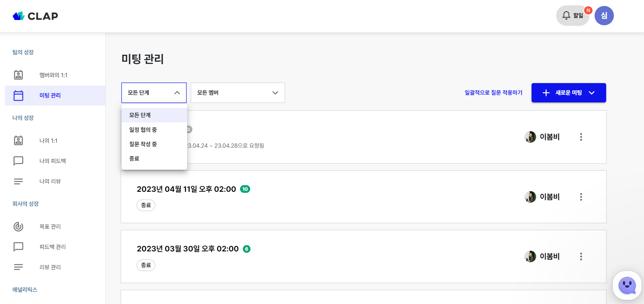Viewport: 644px width, 304px height.
Task: Click the green 6 badge on March meeting
Action: click(247, 249)
